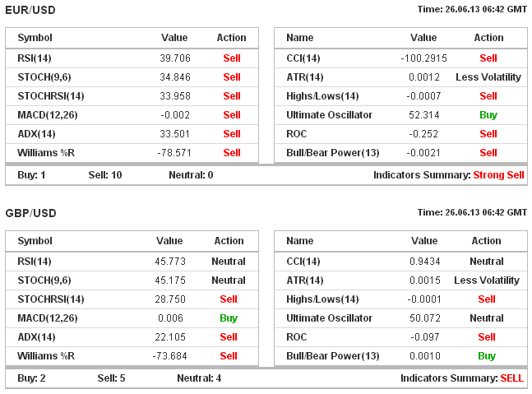
Task: Select Williams %R in GBP/USD table
Action: pyautogui.click(x=46, y=356)
